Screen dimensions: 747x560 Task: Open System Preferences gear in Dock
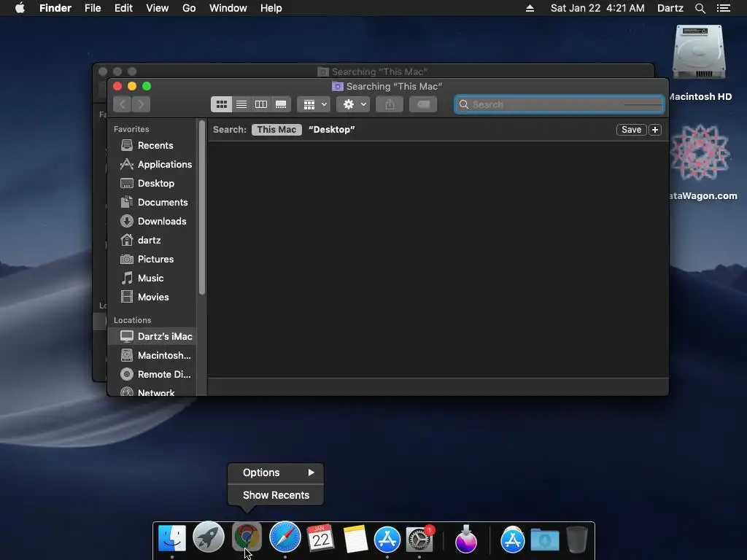419,540
